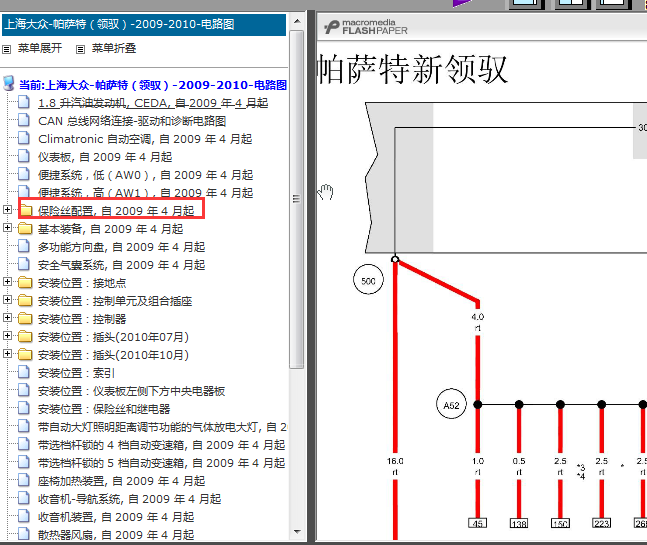
Task: Select 多功能方向盘 wiring diagram
Action: pos(121,247)
